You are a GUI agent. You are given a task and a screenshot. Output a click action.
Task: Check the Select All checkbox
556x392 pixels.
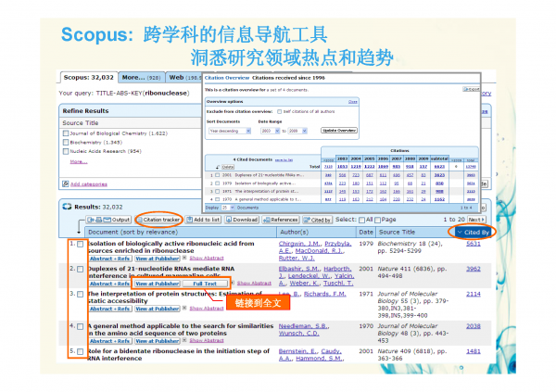[x=361, y=220]
